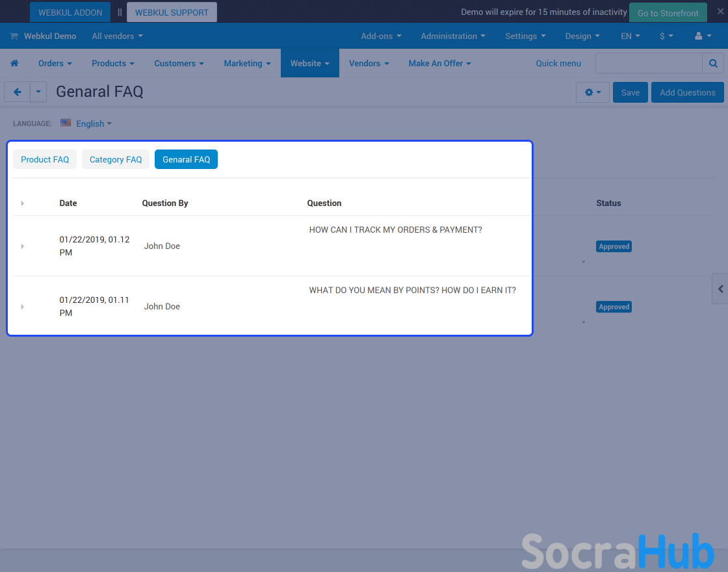Click the back arrow button

[x=18, y=92]
